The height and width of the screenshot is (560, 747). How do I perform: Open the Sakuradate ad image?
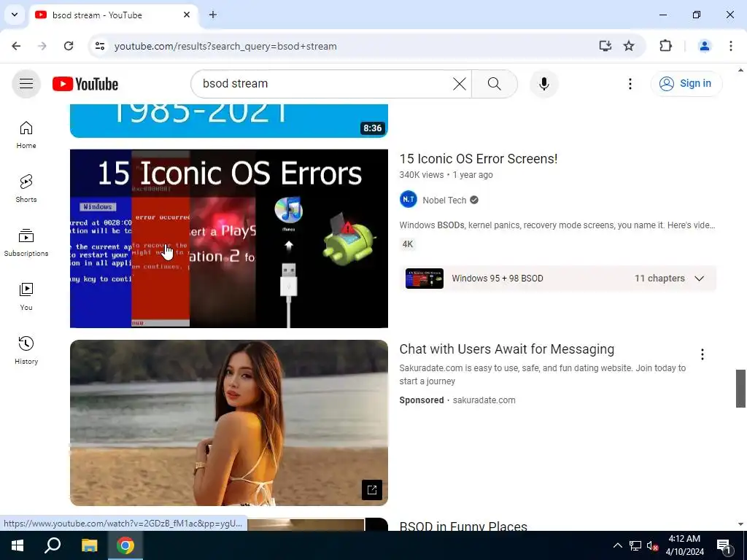228,423
